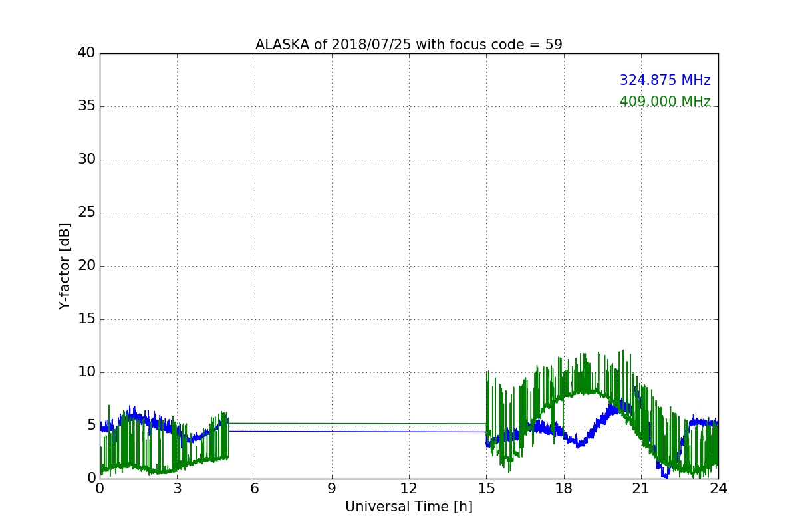Image resolution: width=798 pixels, height=532 pixels.
Task: Select the blue 324.875 MHz legend label
Action: (665, 80)
